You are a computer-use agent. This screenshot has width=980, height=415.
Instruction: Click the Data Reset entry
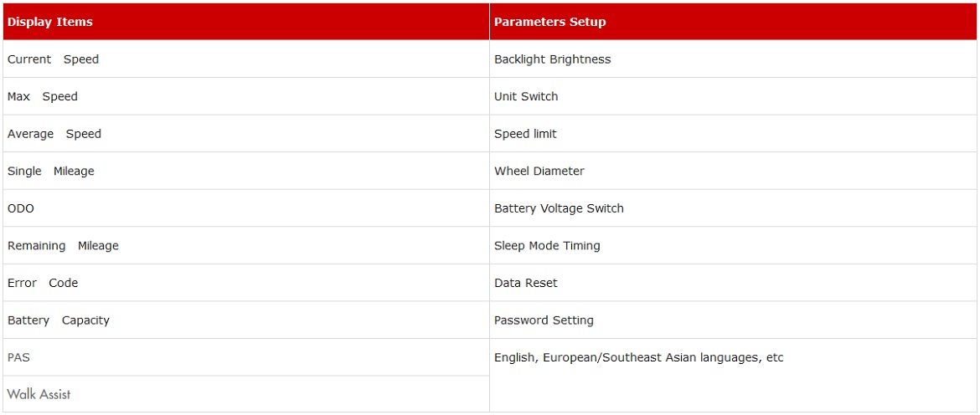[x=735, y=283]
